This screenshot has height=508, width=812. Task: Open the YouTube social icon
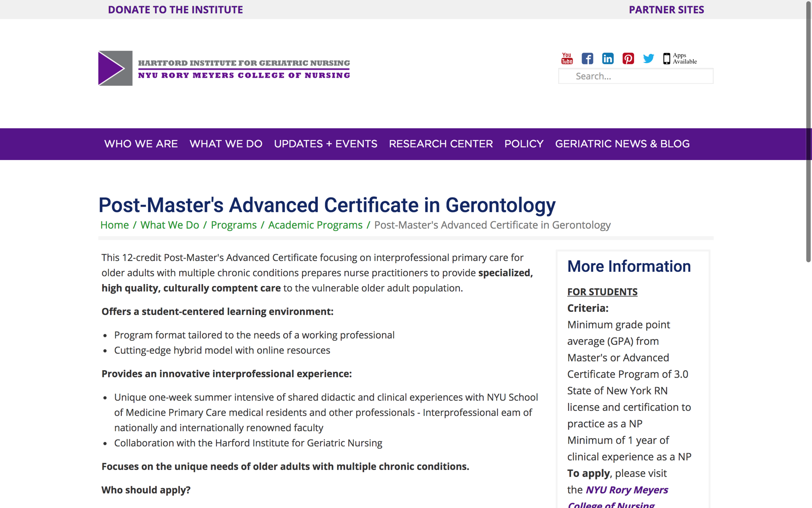(x=567, y=59)
